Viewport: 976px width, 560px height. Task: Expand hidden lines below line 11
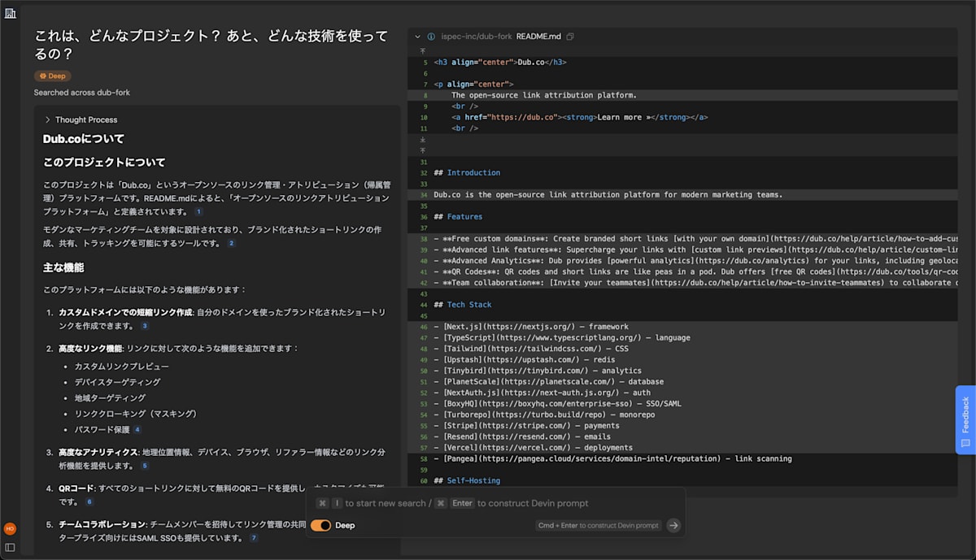pos(423,139)
